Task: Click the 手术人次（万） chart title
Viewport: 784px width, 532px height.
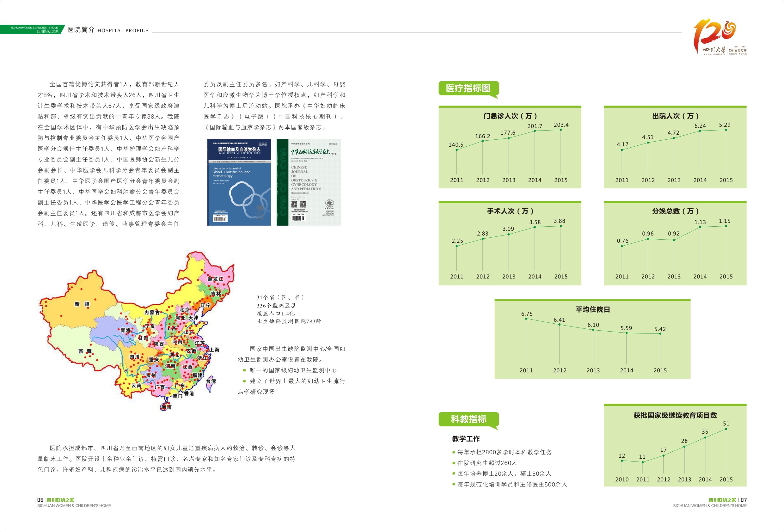Action: pyautogui.click(x=510, y=211)
